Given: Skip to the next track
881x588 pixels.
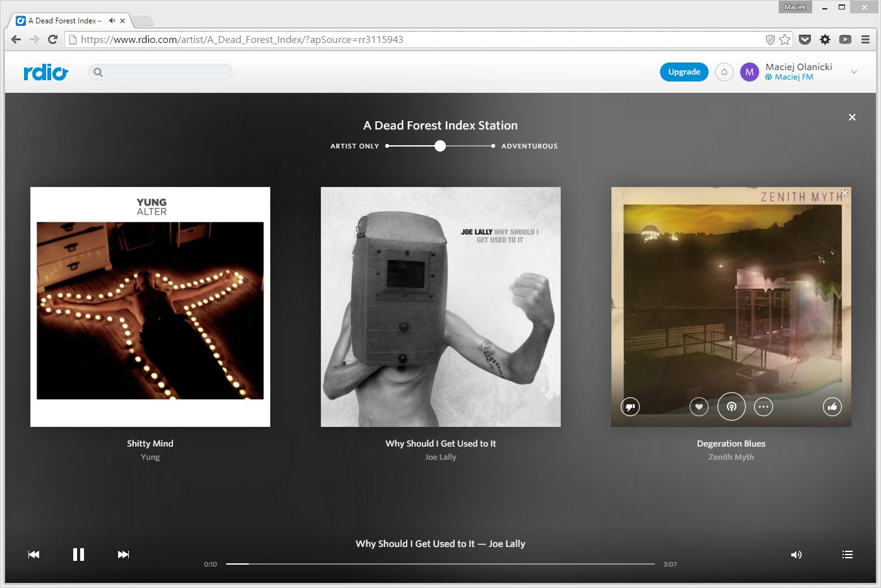Looking at the screenshot, I should coord(123,555).
